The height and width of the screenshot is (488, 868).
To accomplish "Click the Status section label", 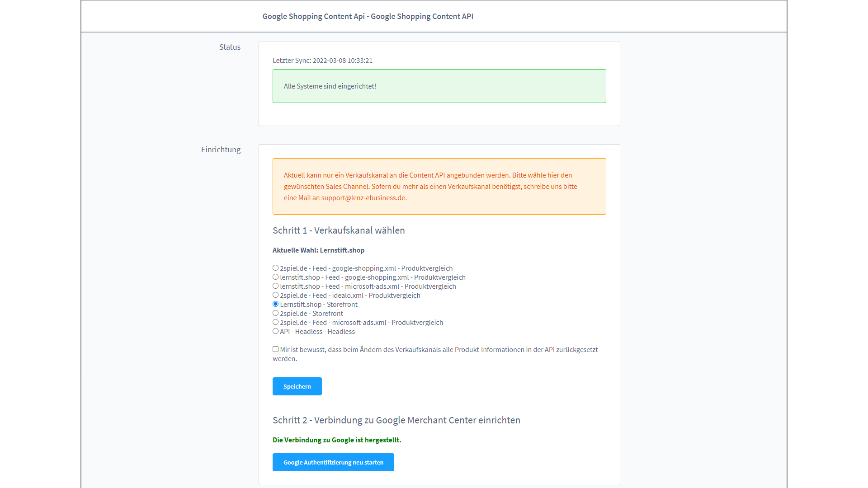I will pyautogui.click(x=230, y=47).
